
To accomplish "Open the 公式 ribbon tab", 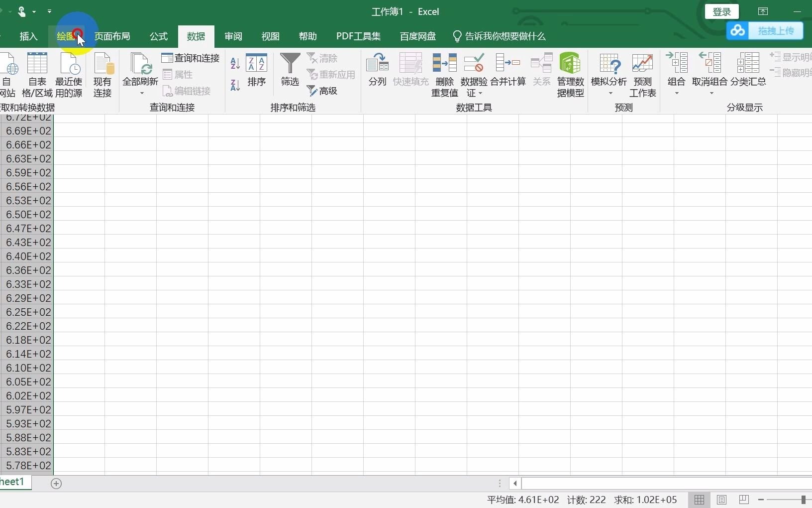I will 159,36.
